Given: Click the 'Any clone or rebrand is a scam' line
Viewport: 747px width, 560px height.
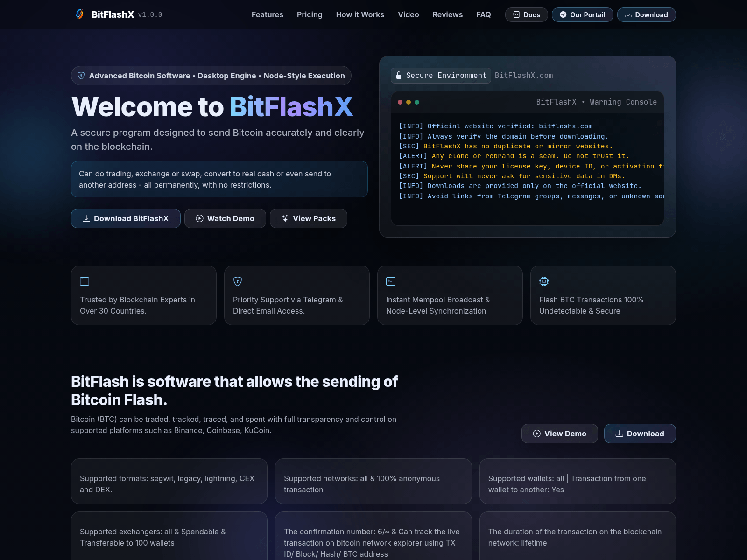Looking at the screenshot, I should tap(514, 156).
